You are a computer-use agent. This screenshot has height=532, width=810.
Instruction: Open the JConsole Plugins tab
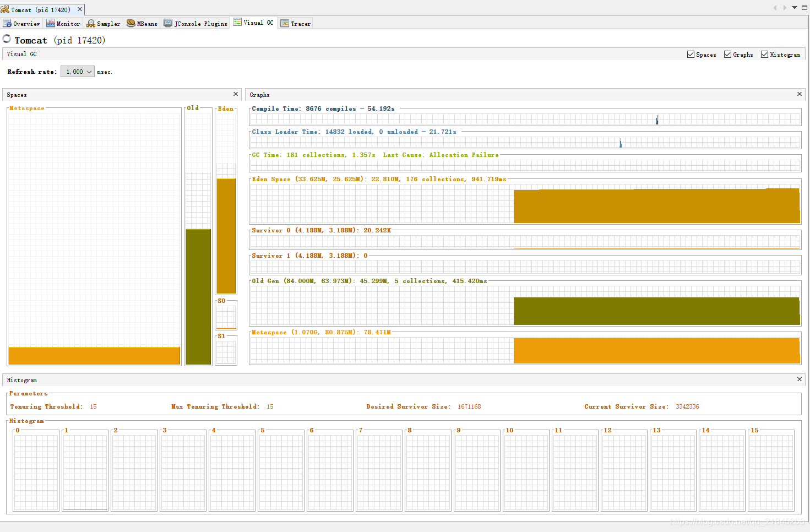point(195,23)
